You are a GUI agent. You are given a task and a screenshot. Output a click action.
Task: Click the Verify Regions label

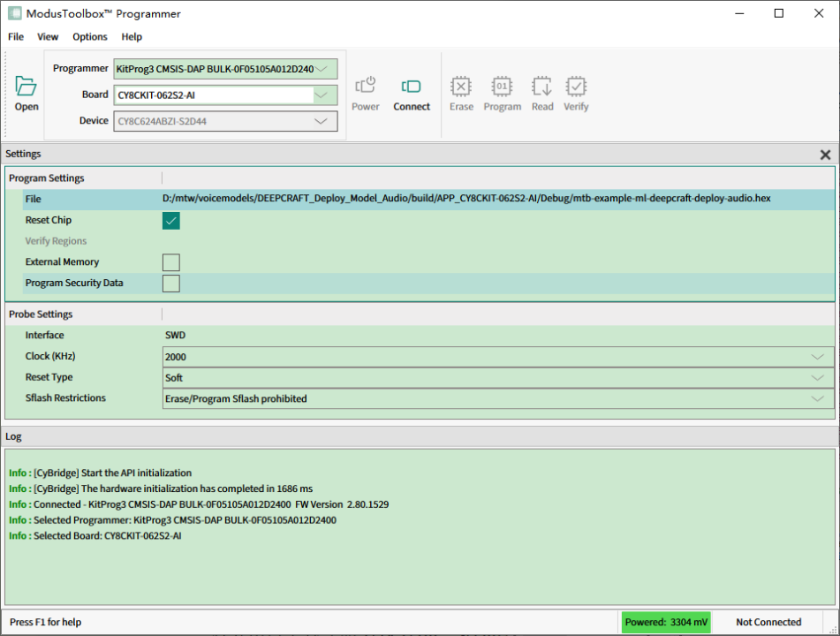(56, 241)
